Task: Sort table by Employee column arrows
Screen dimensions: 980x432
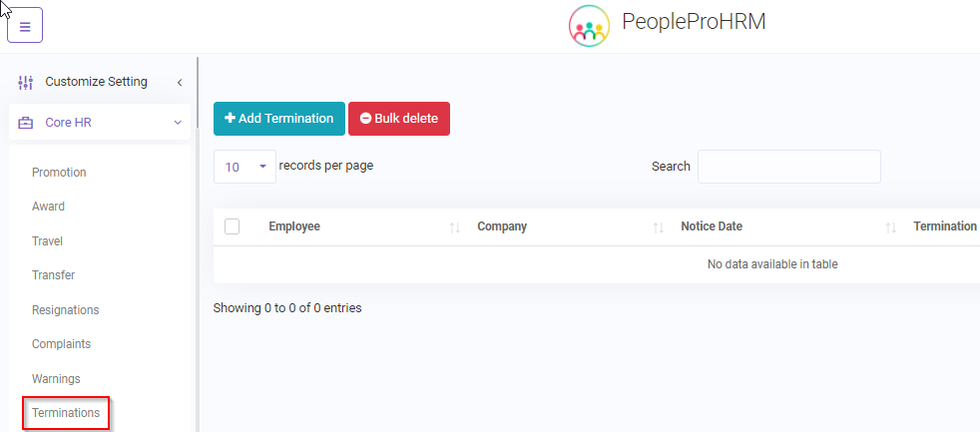Action: (455, 227)
